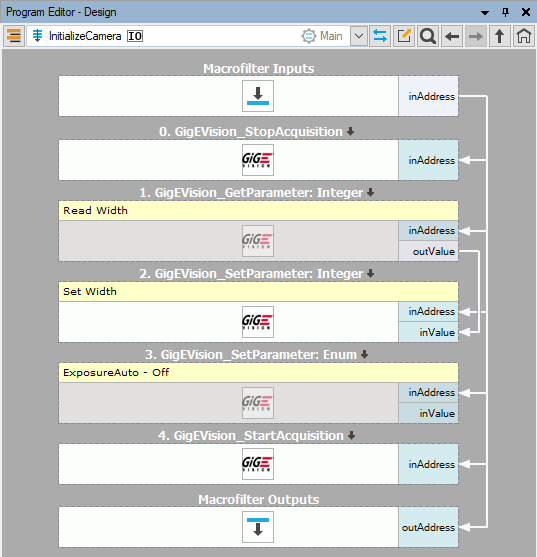
Task: Go up one level with up arrow
Action: [x=500, y=36]
